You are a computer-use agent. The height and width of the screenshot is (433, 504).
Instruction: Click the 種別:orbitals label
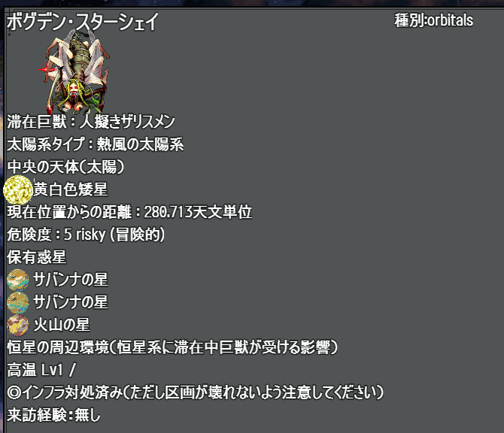(433, 20)
